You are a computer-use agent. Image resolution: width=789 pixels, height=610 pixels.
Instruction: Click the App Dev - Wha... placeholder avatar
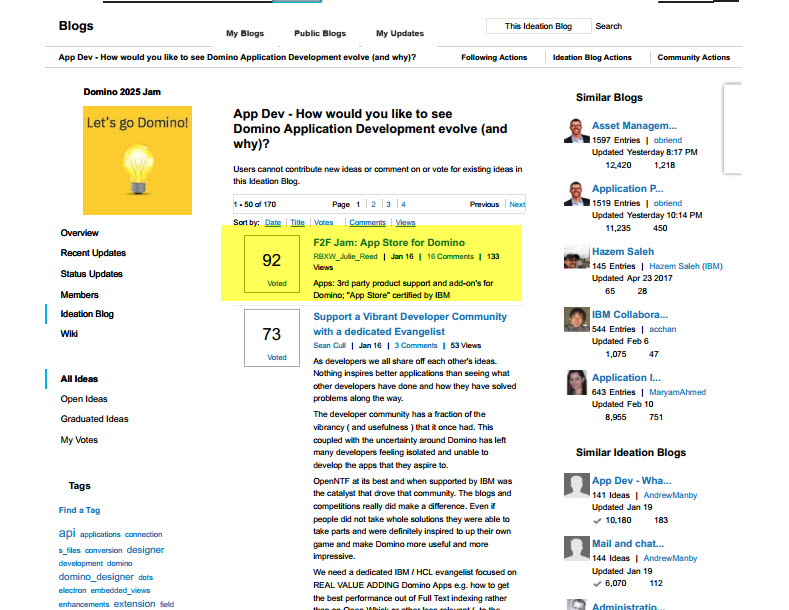tap(577, 486)
